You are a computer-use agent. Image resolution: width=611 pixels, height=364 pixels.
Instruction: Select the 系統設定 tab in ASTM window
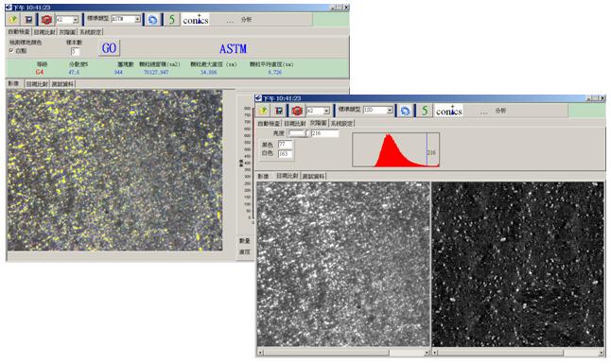pos(91,32)
